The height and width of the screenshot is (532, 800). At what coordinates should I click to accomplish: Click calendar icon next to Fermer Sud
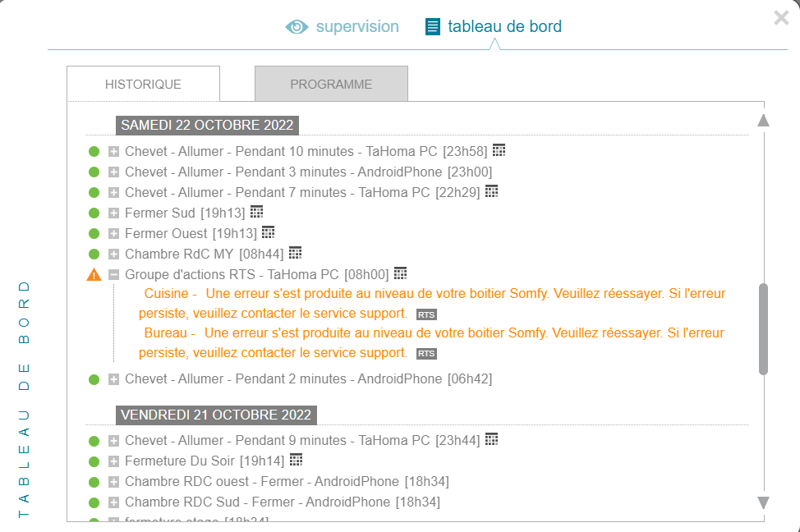coord(256,212)
